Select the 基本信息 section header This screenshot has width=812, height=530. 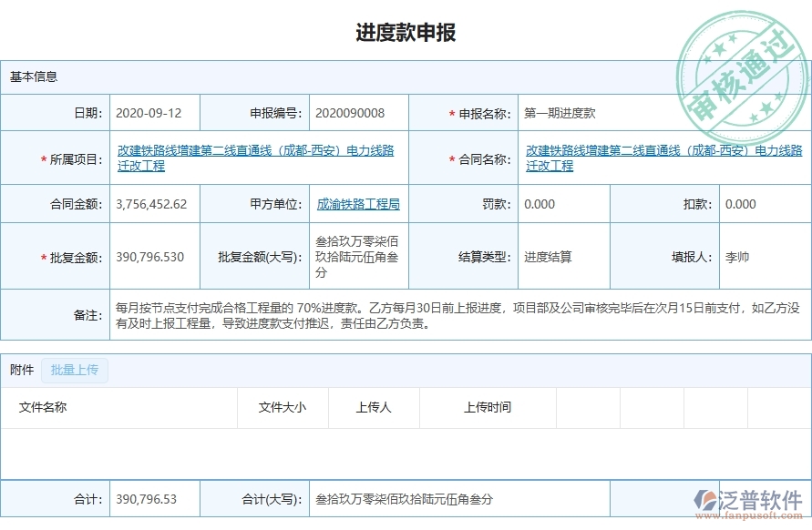(x=32, y=76)
